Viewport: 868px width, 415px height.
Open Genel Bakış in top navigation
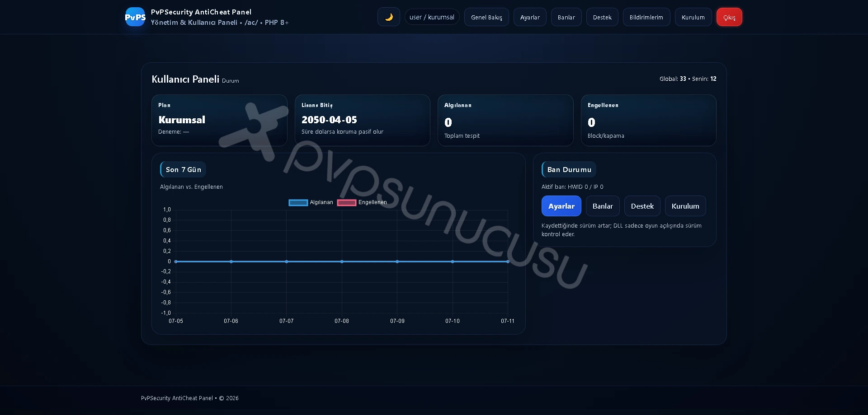pos(486,17)
